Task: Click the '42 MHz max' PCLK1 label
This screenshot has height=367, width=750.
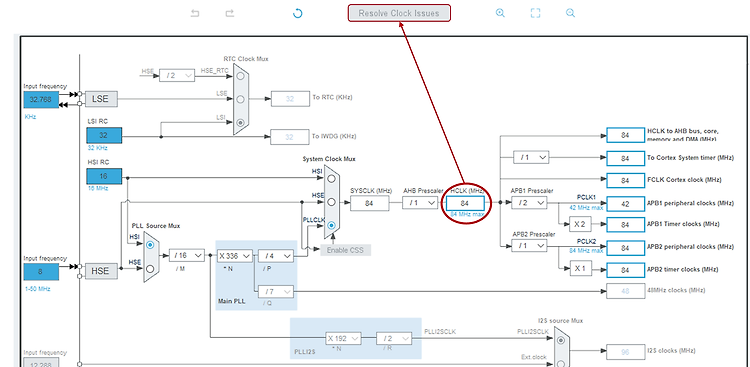Action: click(x=586, y=208)
